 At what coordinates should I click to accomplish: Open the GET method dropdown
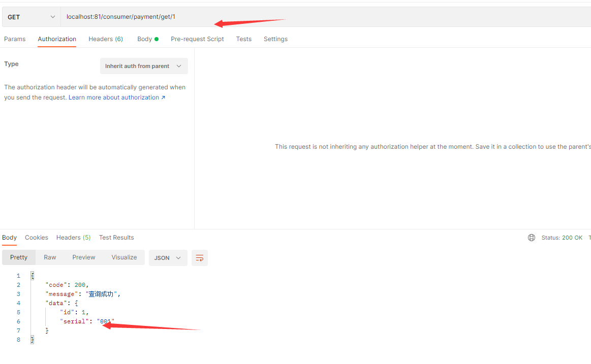[32, 17]
